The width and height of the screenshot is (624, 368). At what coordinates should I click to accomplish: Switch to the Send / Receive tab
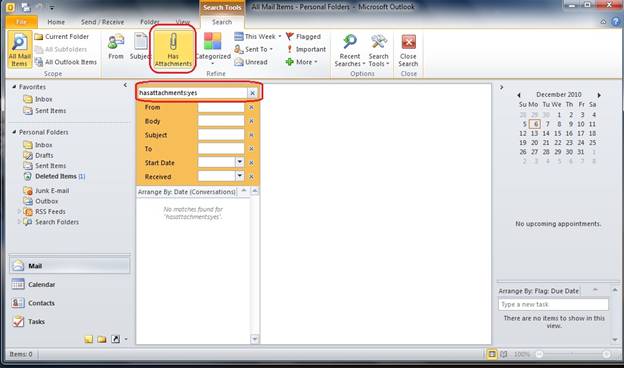point(102,22)
